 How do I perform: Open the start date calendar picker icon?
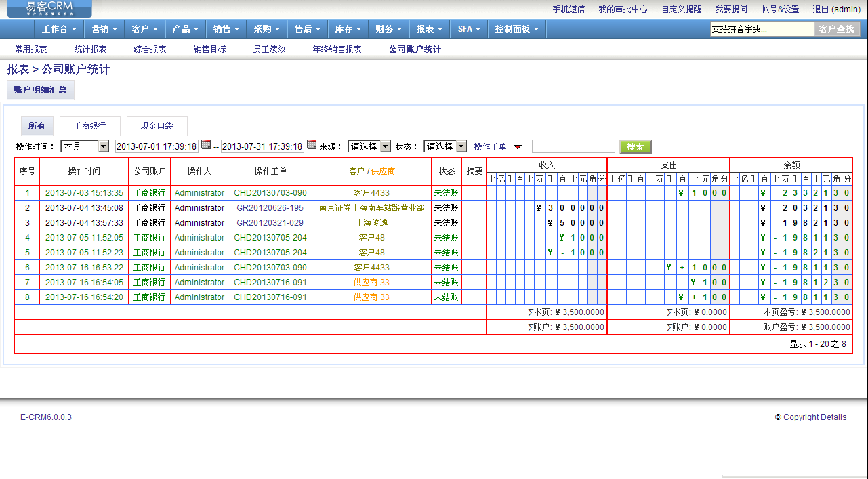[206, 144]
